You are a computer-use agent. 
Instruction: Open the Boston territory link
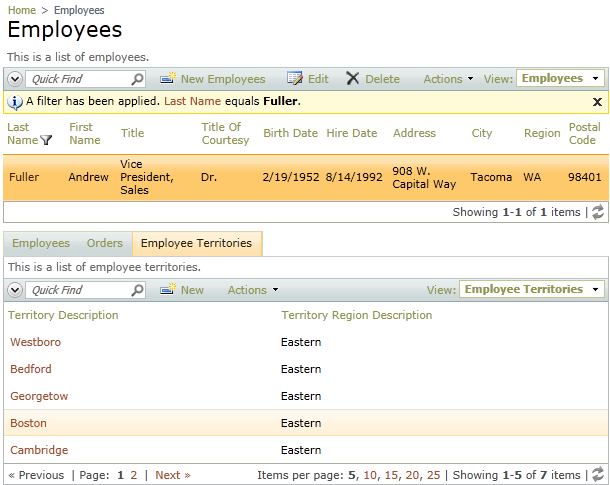point(28,423)
